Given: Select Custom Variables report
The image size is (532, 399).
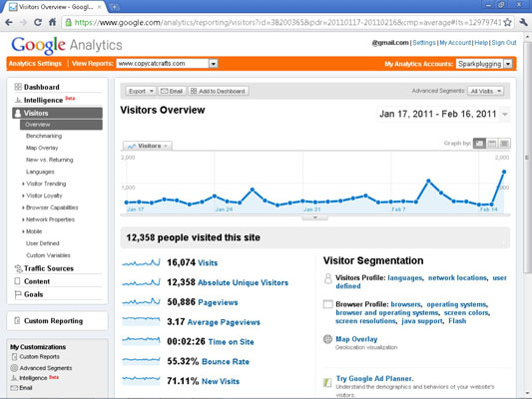Looking at the screenshot, I should (x=48, y=255).
